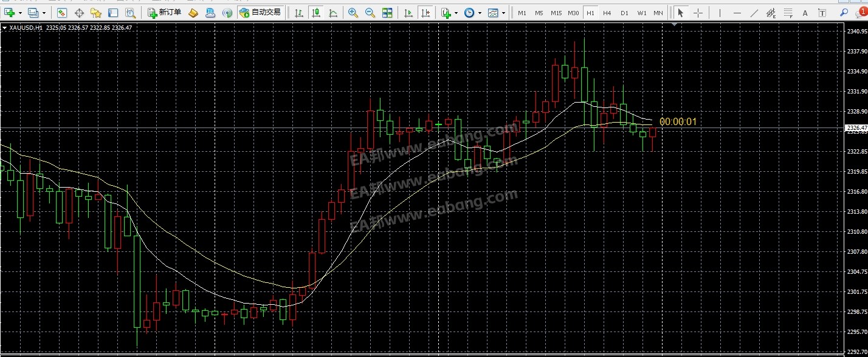Expand the Templates dropdown arrow
Image resolution: width=868 pixels, height=357 pixels.
point(503,13)
